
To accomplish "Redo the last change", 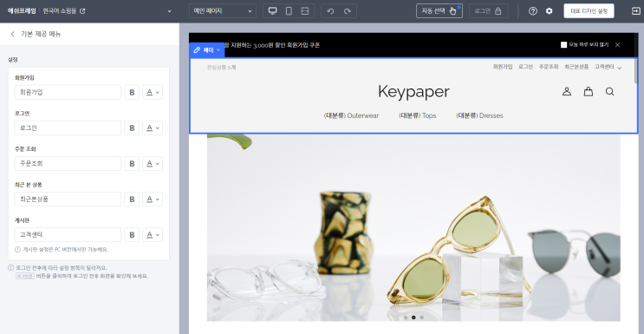I will point(348,11).
